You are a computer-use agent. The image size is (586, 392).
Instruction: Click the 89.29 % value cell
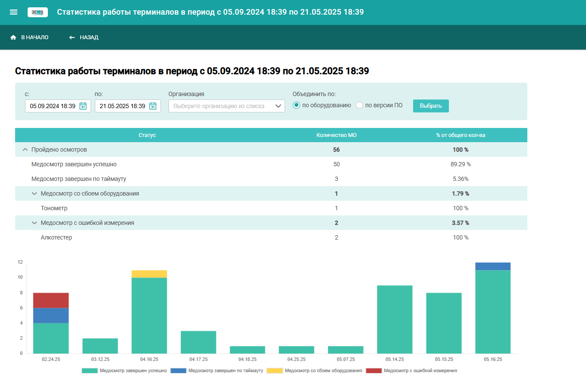click(x=461, y=164)
